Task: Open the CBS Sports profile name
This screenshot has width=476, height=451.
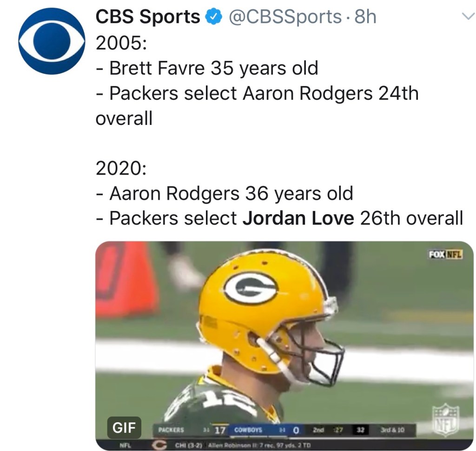Action: click(147, 17)
